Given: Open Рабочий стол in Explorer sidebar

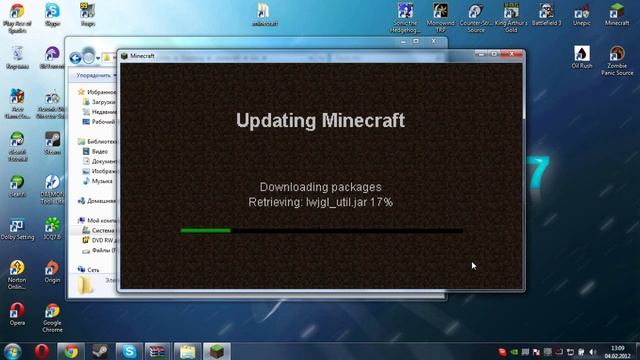Looking at the screenshot, I should pos(99,122).
